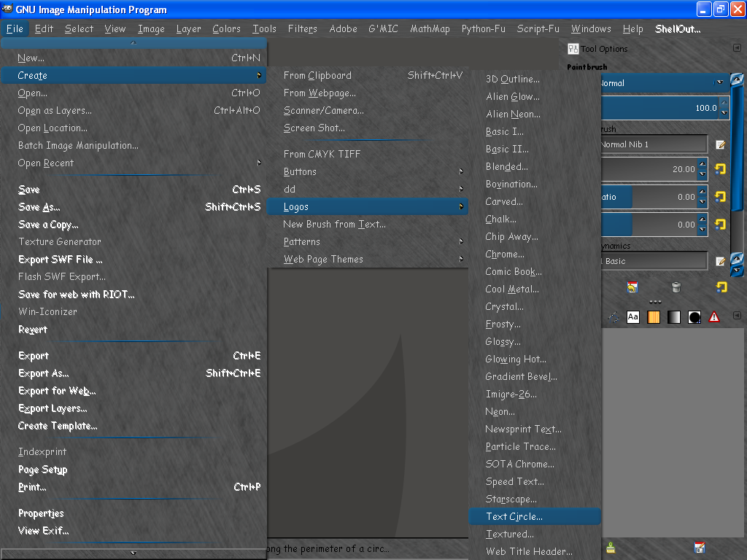
Task: Select New Brush from Text entry
Action: pyautogui.click(x=368, y=224)
